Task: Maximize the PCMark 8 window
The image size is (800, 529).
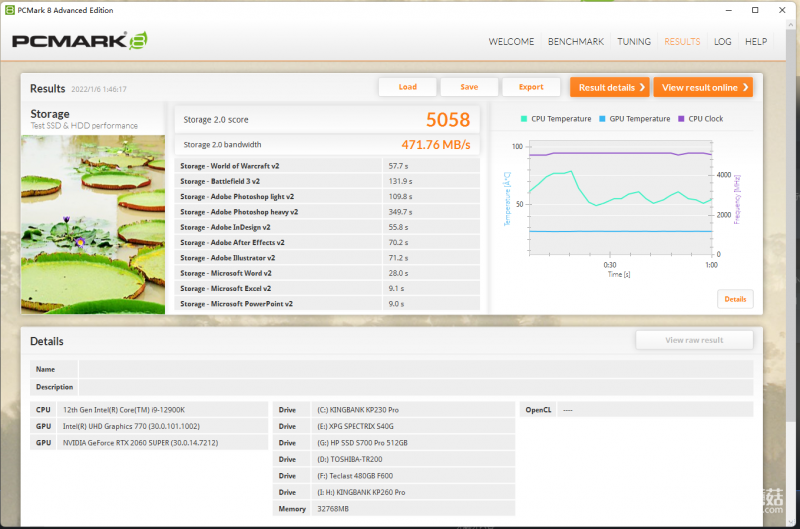Action: (755, 10)
